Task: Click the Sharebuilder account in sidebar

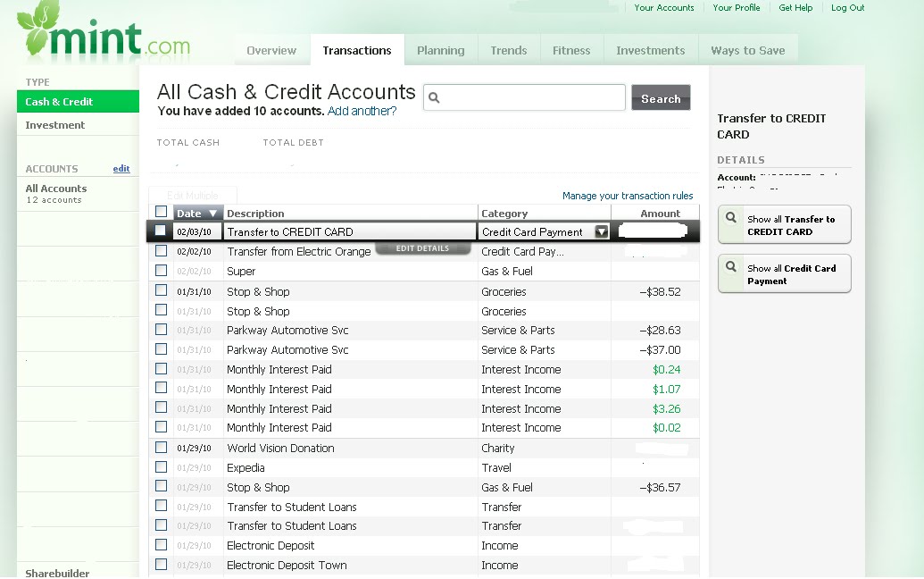Action: 57,573
